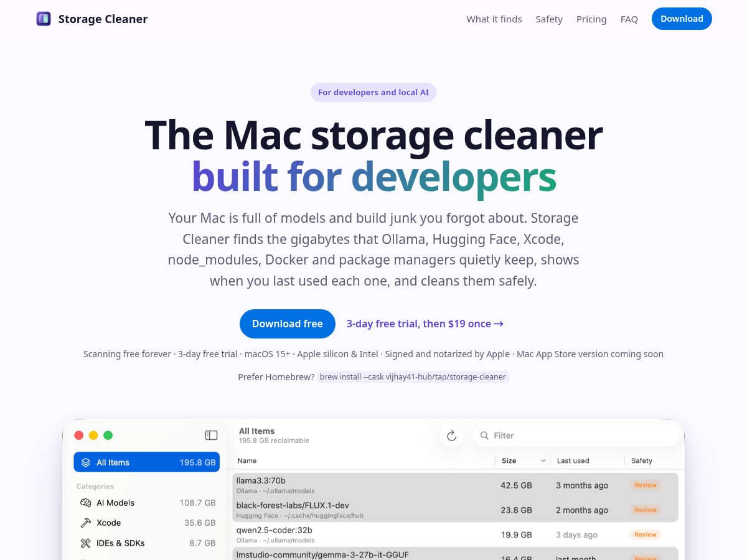Click the All Items layers icon

(x=86, y=462)
